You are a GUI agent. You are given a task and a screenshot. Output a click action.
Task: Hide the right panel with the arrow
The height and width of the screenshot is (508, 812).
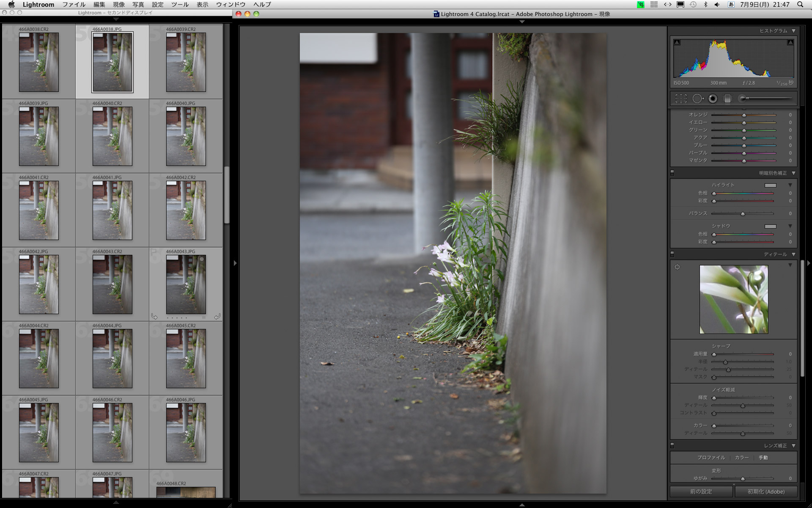(809, 263)
